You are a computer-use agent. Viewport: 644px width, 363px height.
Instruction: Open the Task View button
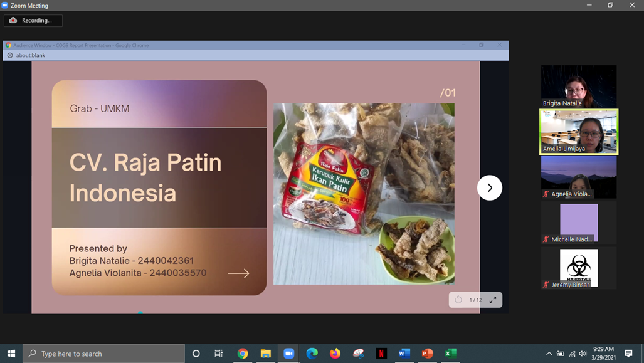(219, 354)
